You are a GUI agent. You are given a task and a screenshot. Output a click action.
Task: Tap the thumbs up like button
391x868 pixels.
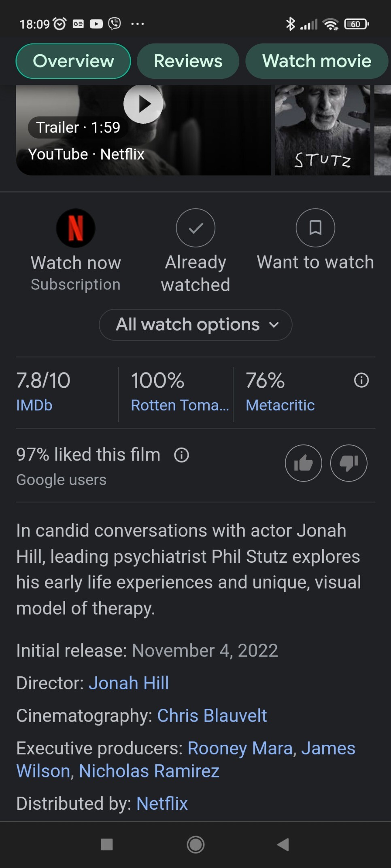click(303, 463)
